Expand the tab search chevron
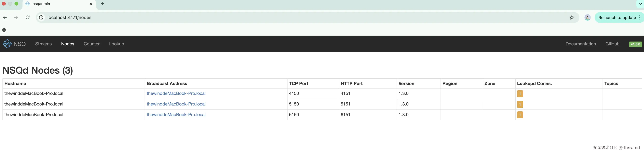 point(640,4)
